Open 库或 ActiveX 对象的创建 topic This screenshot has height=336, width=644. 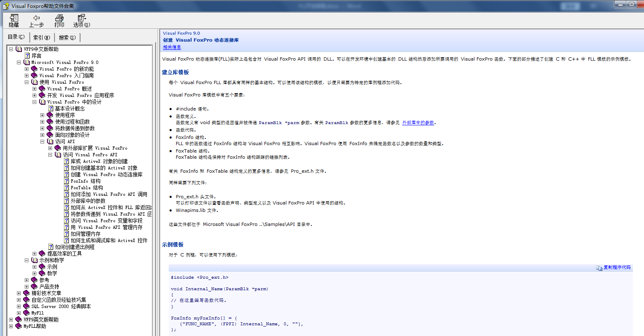point(99,161)
